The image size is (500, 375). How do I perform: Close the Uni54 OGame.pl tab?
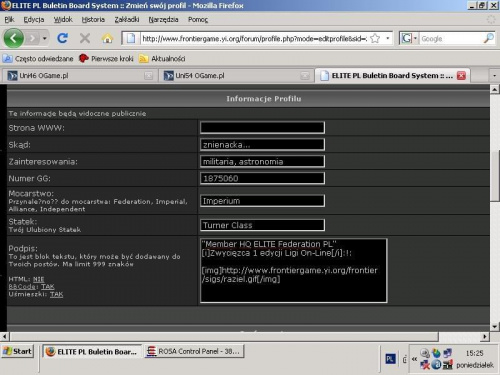[x=304, y=76]
